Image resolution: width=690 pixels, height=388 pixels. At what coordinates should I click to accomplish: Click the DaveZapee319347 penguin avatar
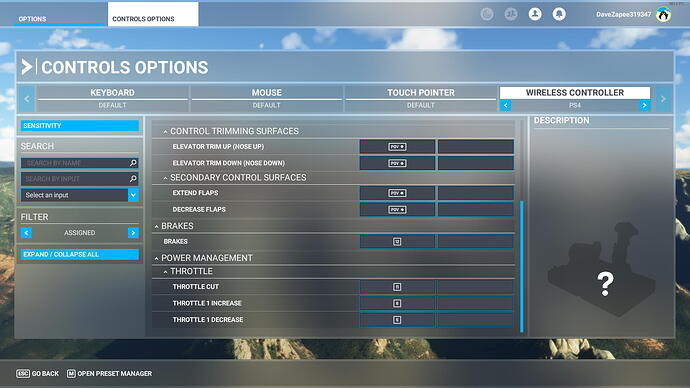pos(663,15)
